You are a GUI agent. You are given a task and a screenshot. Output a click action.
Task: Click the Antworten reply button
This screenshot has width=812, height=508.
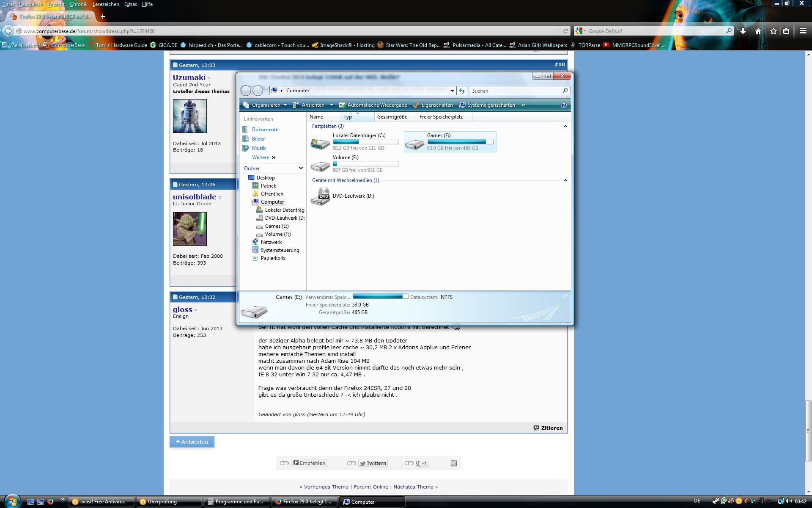[x=192, y=442]
